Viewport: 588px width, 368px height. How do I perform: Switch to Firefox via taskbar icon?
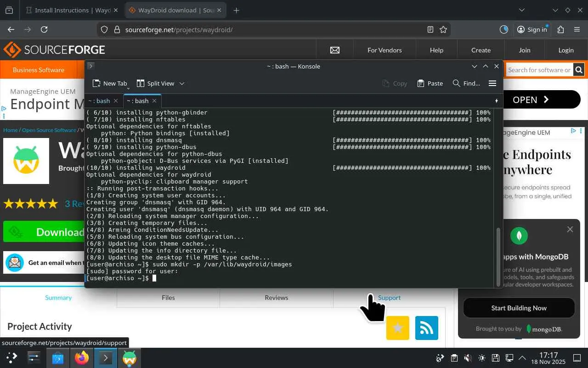pyautogui.click(x=82, y=357)
